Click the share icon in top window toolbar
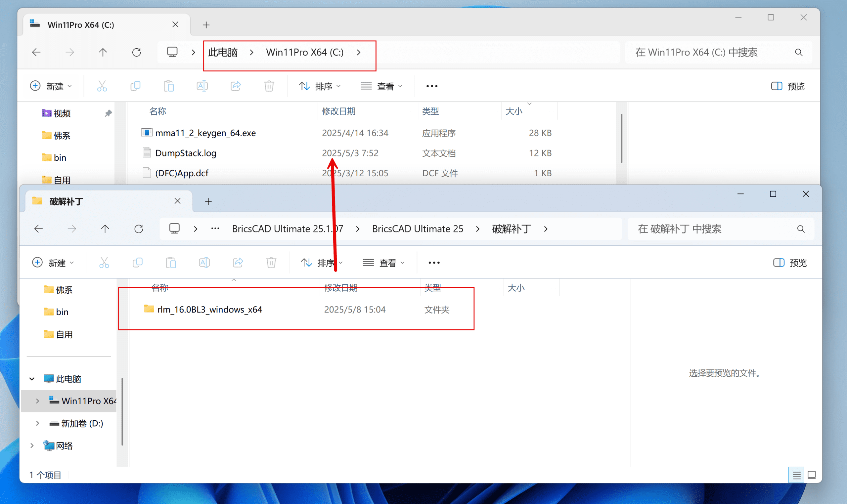The height and width of the screenshot is (504, 847). click(x=236, y=86)
